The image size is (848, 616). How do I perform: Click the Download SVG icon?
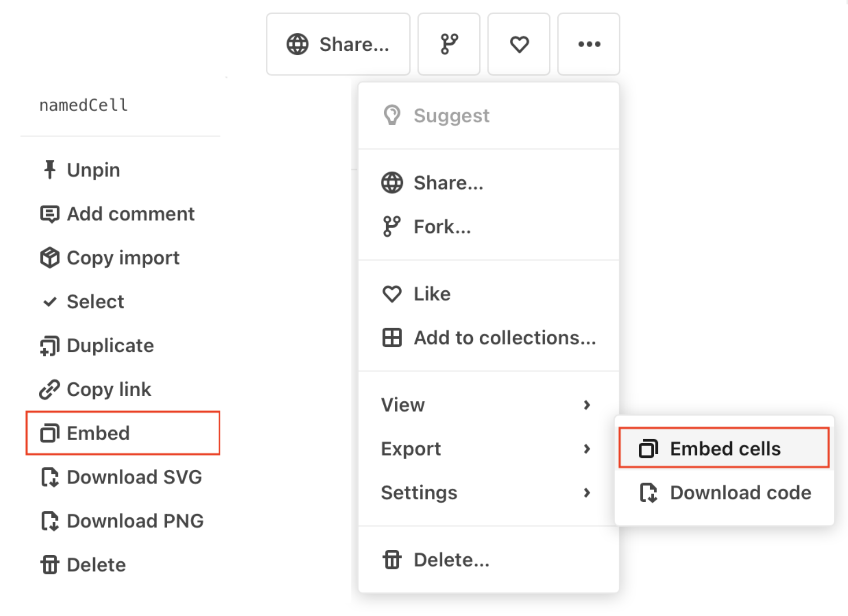point(50,477)
